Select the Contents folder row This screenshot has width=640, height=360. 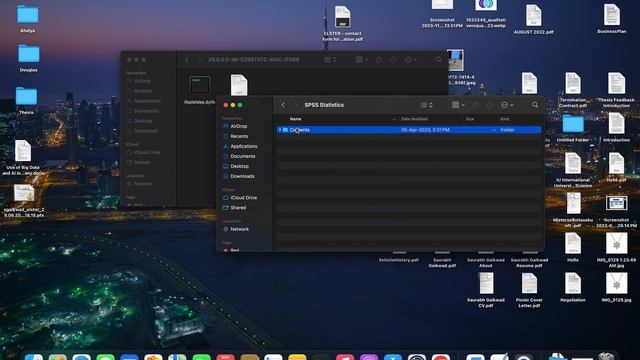pyautogui.click(x=409, y=130)
